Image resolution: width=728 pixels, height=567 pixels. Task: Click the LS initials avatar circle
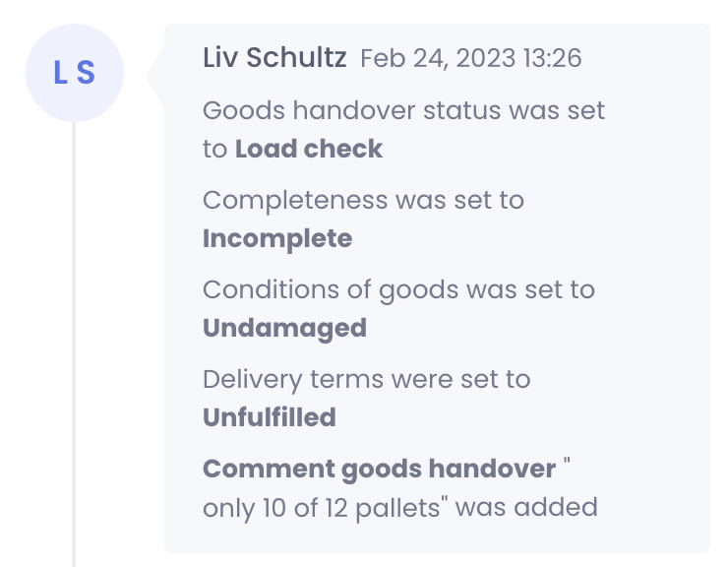click(74, 73)
